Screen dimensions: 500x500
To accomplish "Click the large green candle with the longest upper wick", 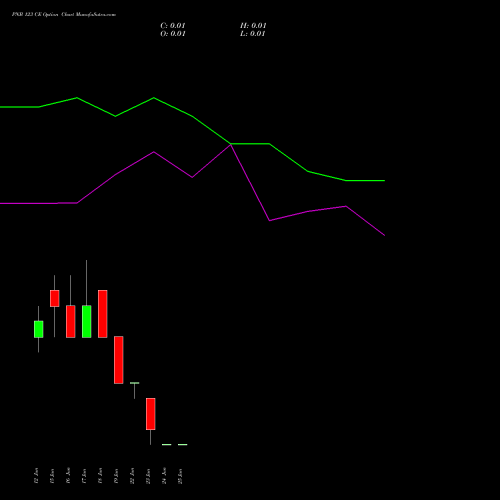I will (87, 321).
